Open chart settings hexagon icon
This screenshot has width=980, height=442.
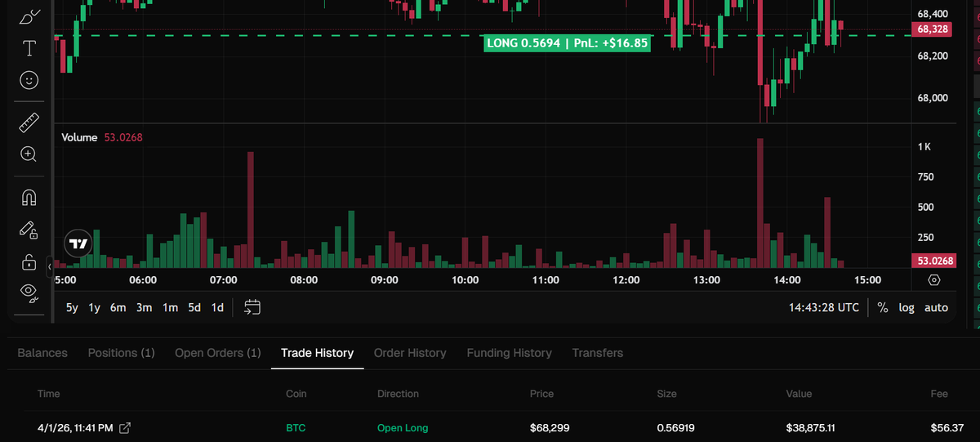934,280
